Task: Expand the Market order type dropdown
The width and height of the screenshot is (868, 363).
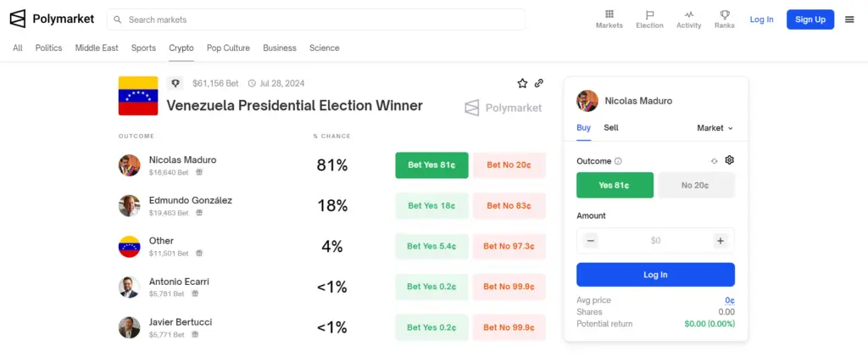Action: (715, 128)
